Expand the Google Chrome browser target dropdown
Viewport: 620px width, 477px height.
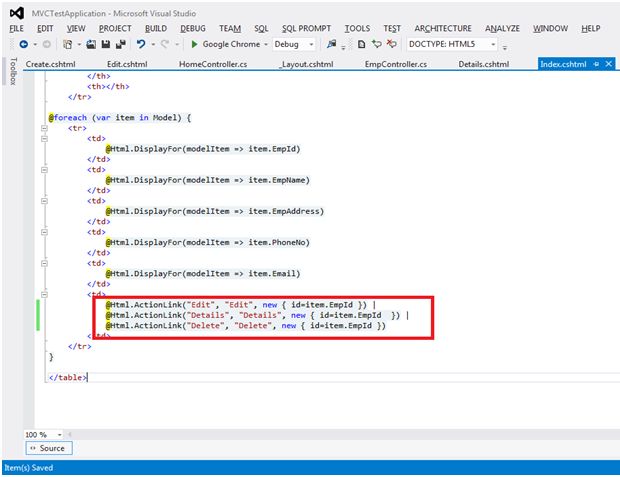pos(266,44)
